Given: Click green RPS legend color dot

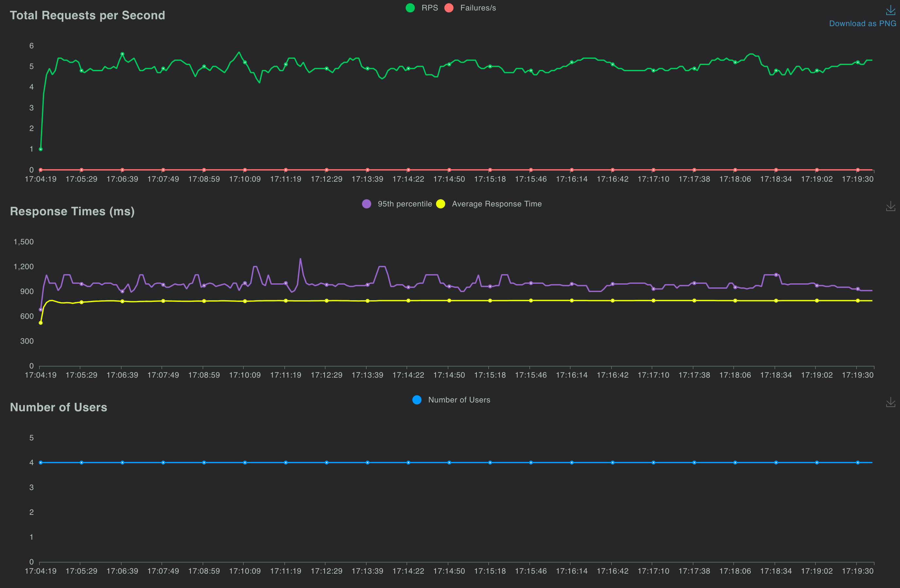Looking at the screenshot, I should pyautogui.click(x=410, y=8).
